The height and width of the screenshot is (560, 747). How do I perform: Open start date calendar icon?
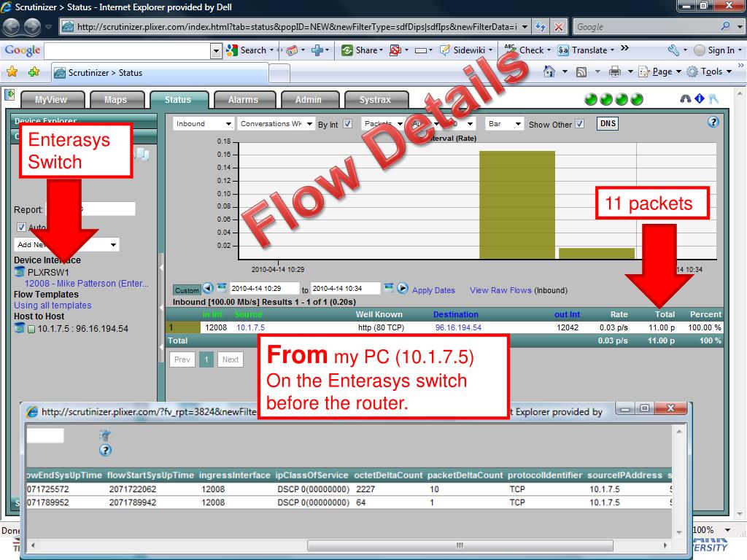[x=222, y=287]
